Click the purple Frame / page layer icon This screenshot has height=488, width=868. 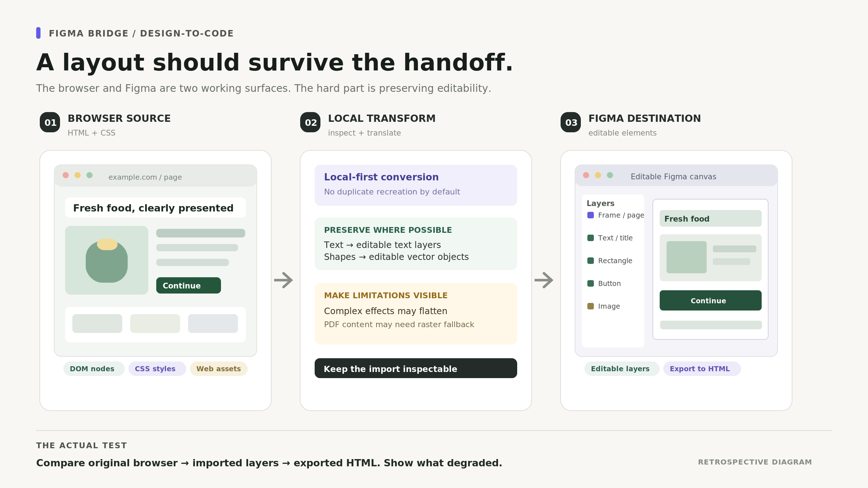[x=591, y=215]
